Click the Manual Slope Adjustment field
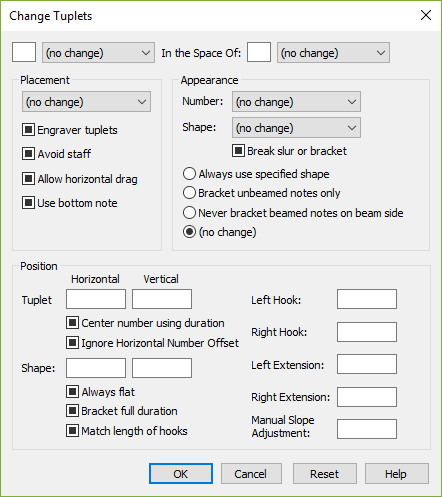This screenshot has width=442, height=497. 367,429
